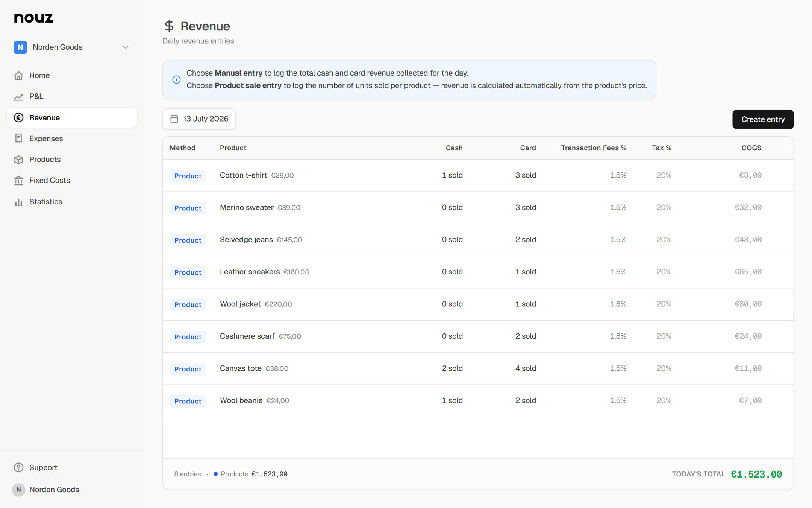The height and width of the screenshot is (508, 812).
Task: Click the calendar icon in date picker
Action: coord(174,119)
